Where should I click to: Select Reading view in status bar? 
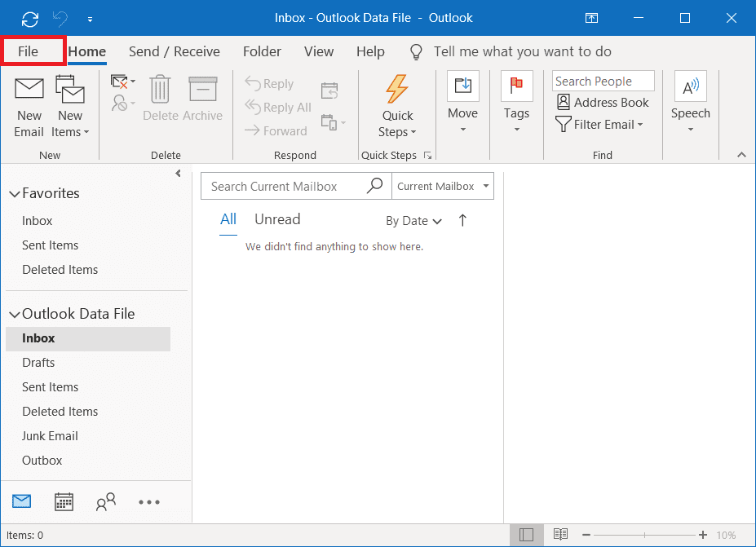click(x=560, y=535)
